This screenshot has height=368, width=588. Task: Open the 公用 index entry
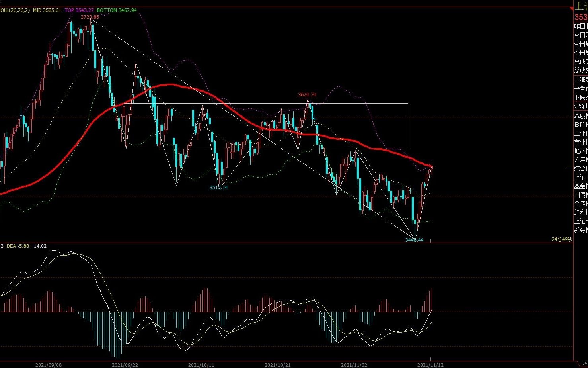(x=581, y=160)
